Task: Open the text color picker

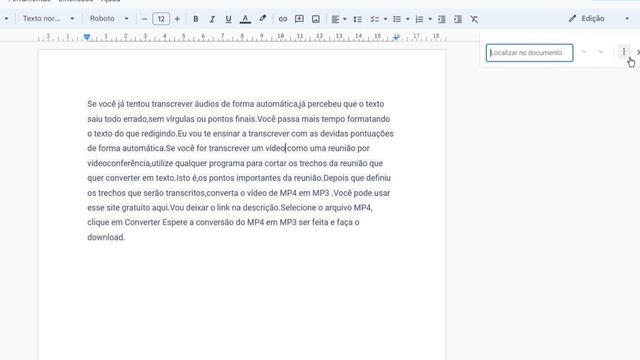Action: coord(245,19)
